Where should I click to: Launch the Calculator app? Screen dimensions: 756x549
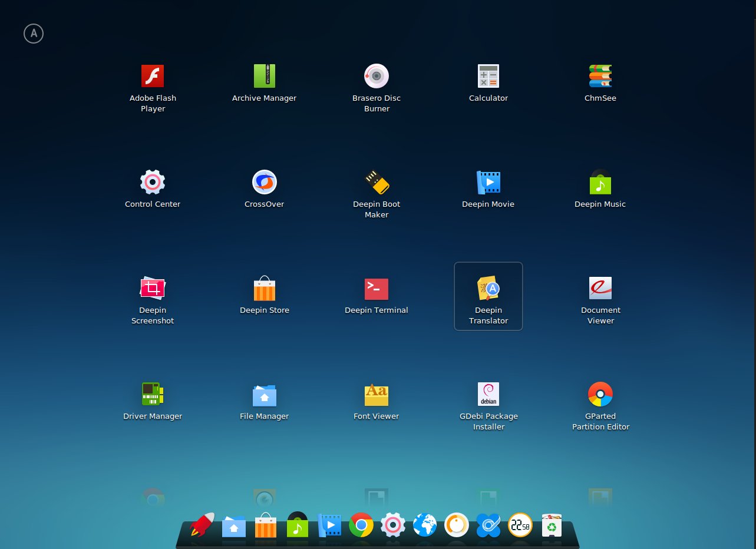[488, 76]
